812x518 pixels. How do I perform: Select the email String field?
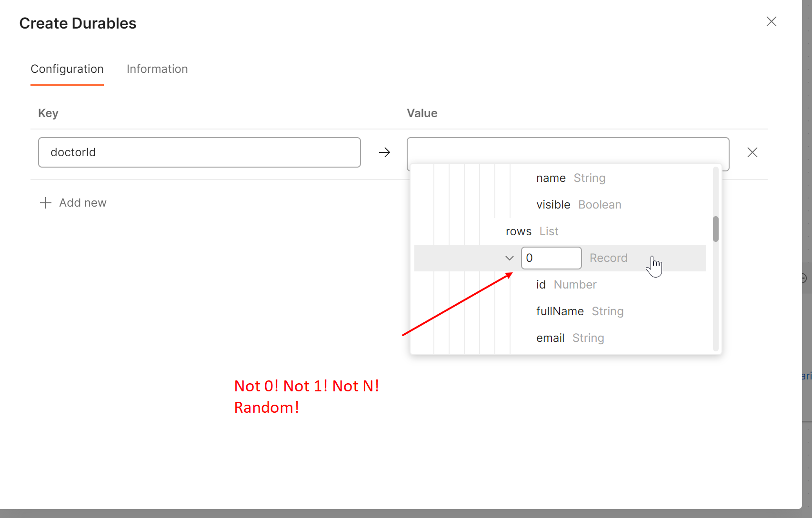[570, 338]
